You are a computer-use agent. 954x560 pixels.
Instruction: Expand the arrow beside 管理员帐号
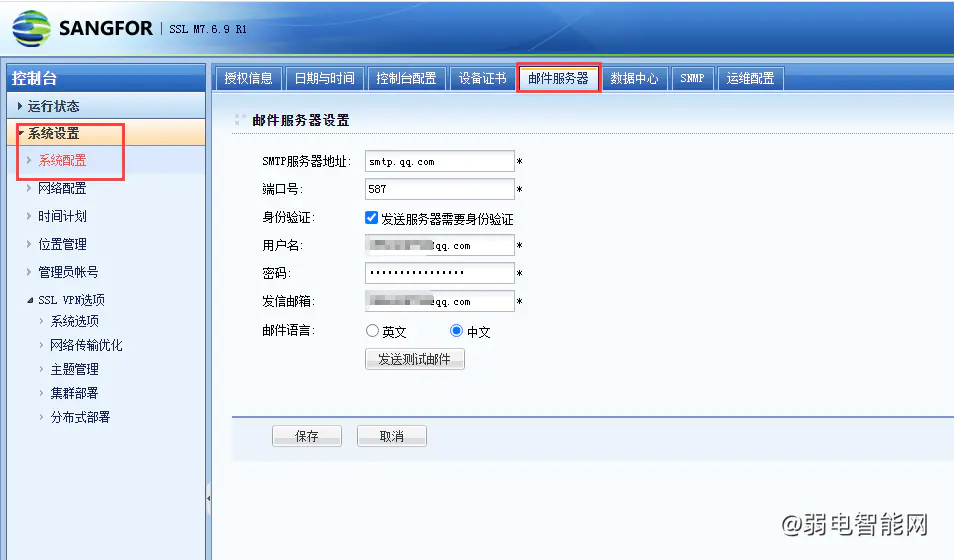click(x=29, y=272)
